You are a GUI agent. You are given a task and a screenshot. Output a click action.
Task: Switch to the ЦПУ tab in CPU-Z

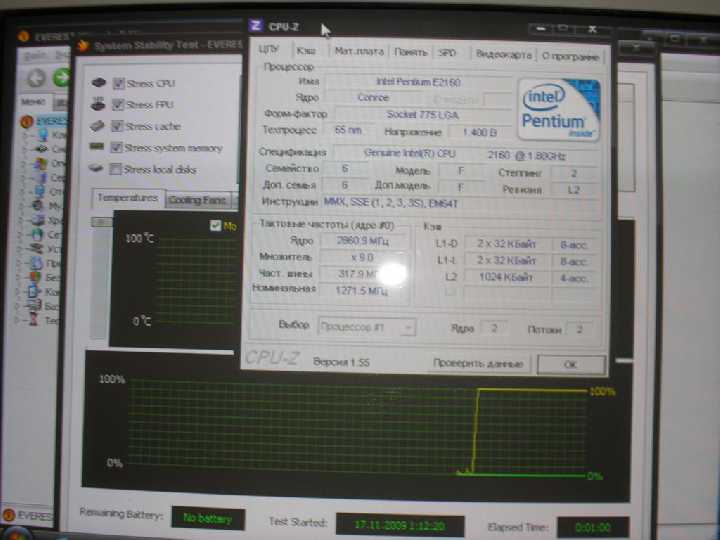pyautogui.click(x=270, y=50)
